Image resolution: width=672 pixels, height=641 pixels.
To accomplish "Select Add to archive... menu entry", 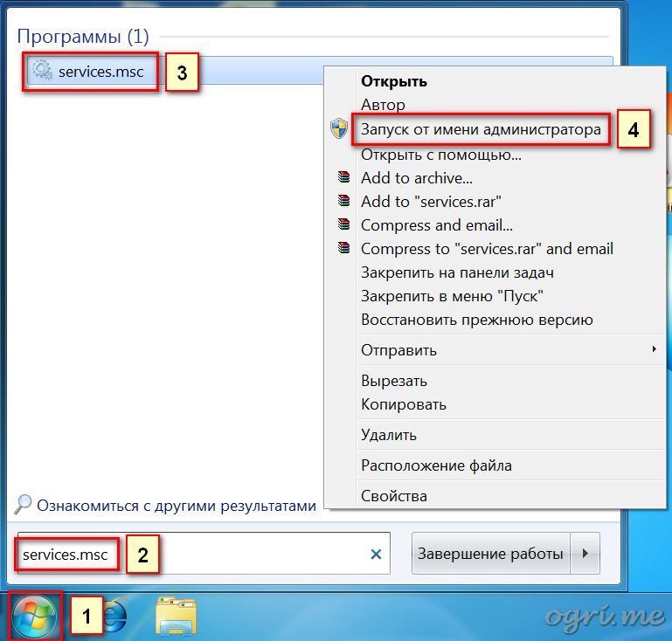I will (417, 178).
